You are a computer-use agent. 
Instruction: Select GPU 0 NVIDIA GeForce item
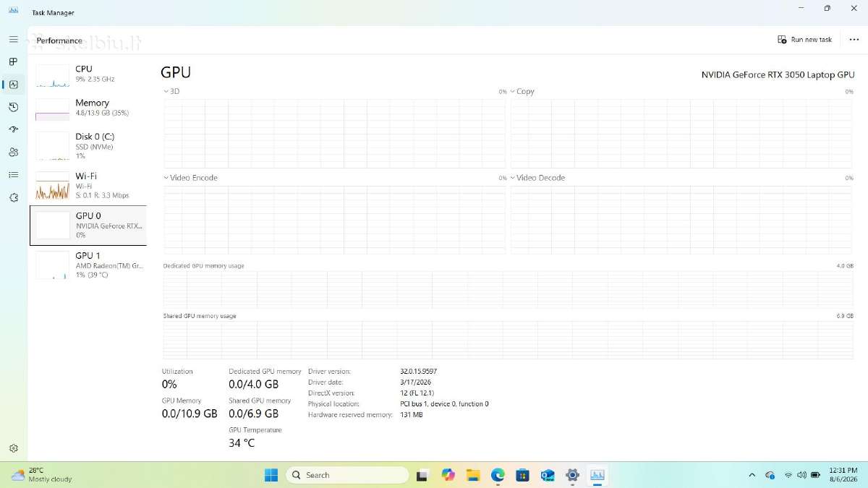88,225
